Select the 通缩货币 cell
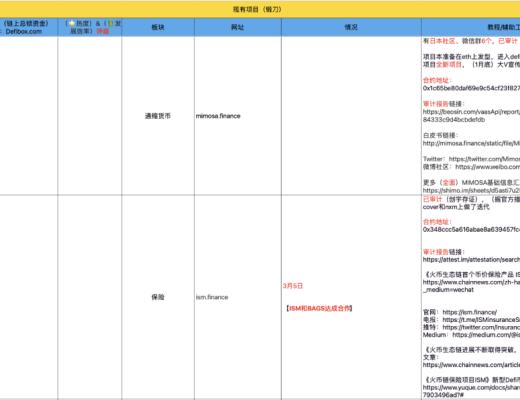520x400 pixels. 158,116
